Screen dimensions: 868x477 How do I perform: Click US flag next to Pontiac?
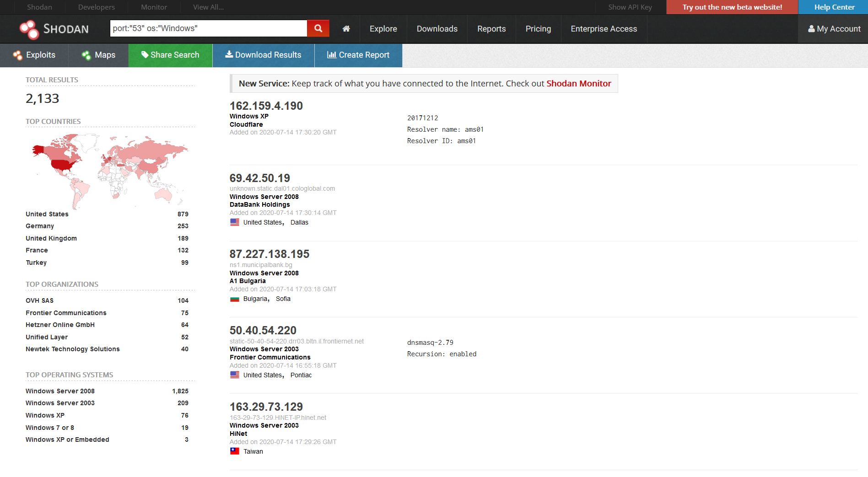click(x=235, y=375)
